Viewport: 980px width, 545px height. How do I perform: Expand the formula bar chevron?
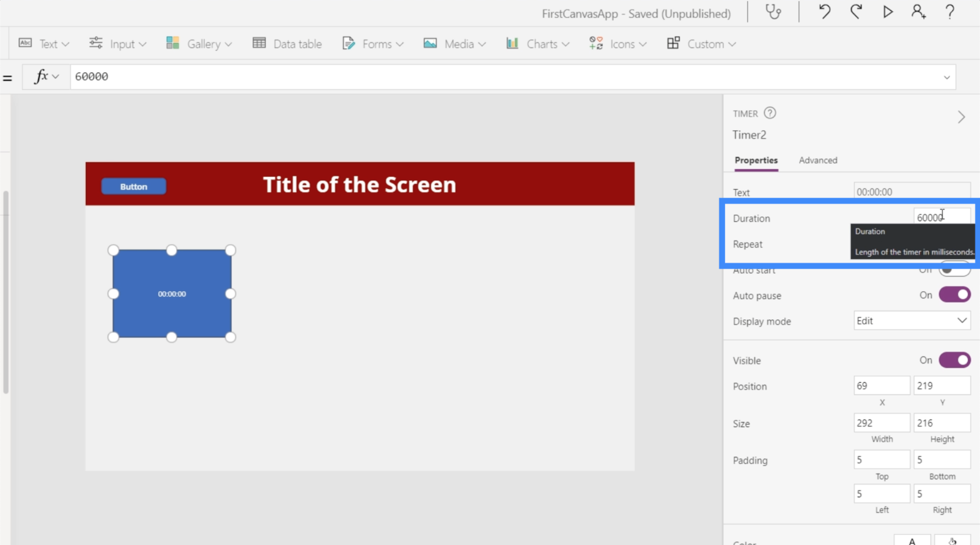pos(946,77)
